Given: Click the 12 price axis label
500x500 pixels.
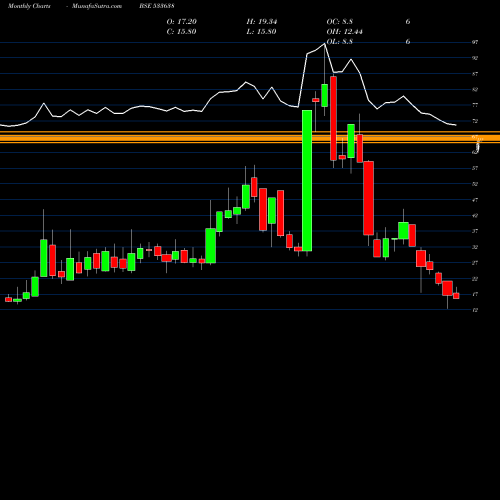Looking at the screenshot, I should 475,310.
